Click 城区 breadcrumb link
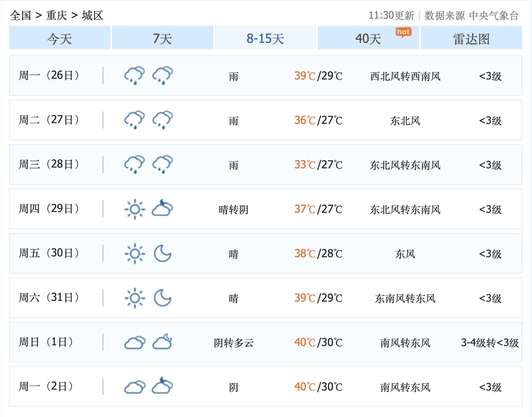This screenshot has width=532, height=417. click(x=92, y=16)
